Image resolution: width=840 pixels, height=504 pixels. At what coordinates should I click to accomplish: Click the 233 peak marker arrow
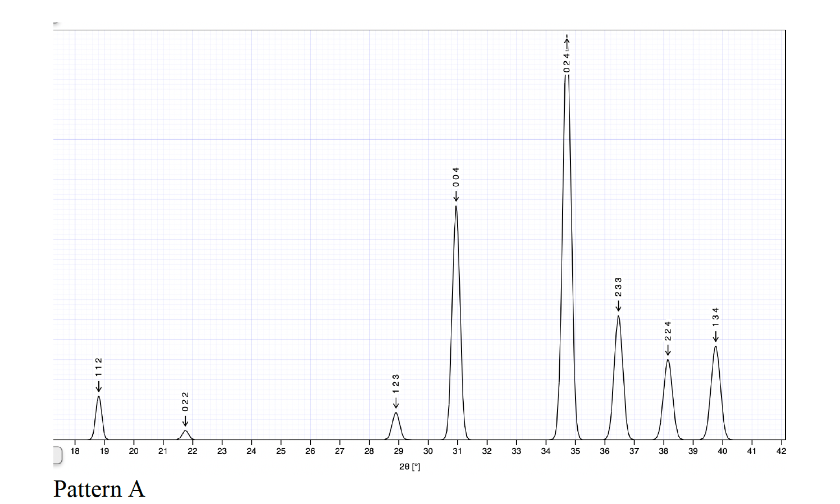[x=619, y=307]
